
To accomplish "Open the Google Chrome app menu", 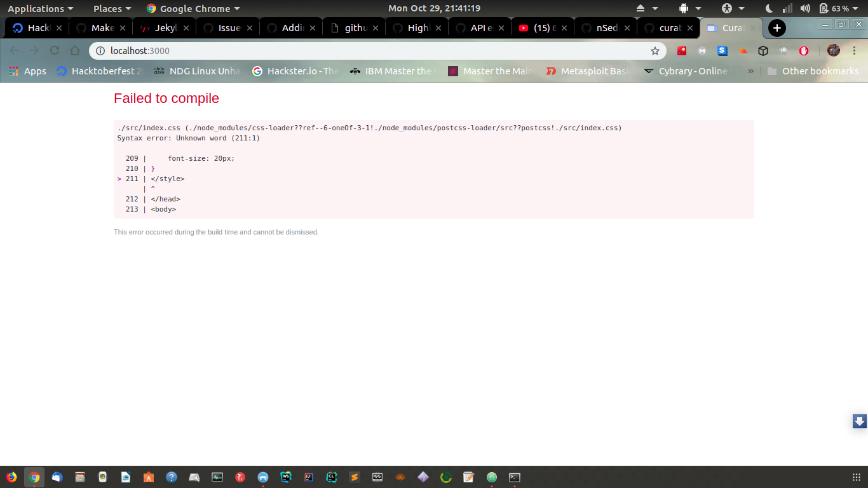I will [x=193, y=8].
